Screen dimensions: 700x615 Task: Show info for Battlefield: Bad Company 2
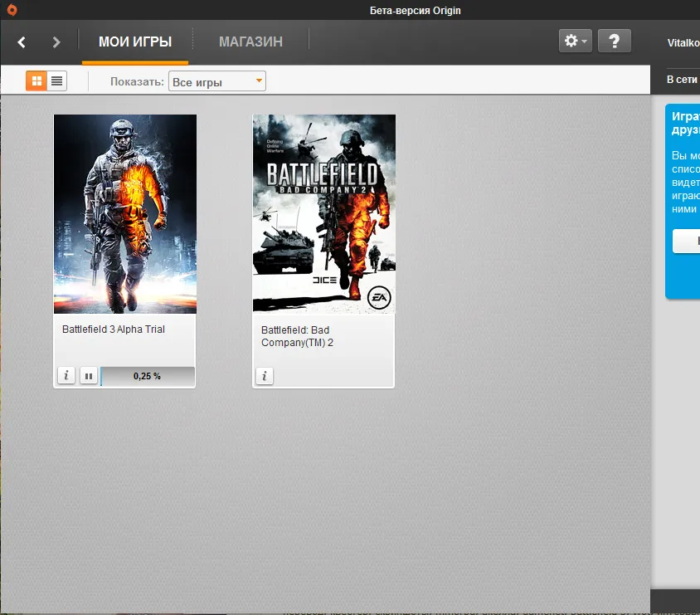pyautogui.click(x=265, y=376)
